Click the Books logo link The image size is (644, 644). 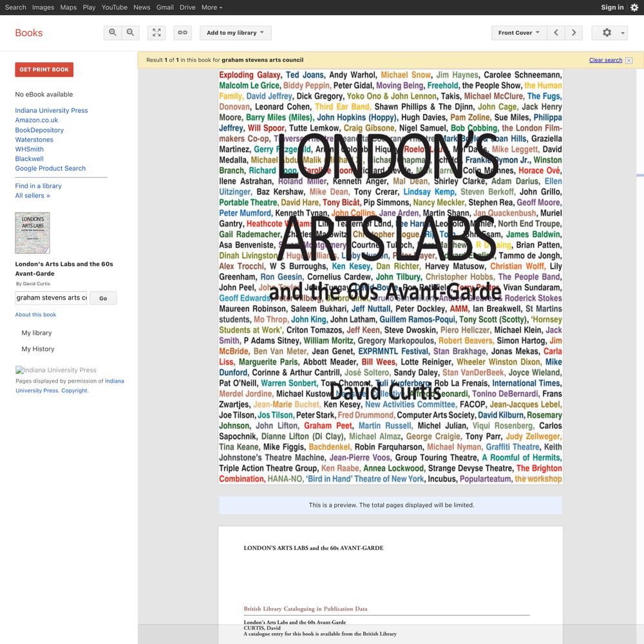pos(29,33)
